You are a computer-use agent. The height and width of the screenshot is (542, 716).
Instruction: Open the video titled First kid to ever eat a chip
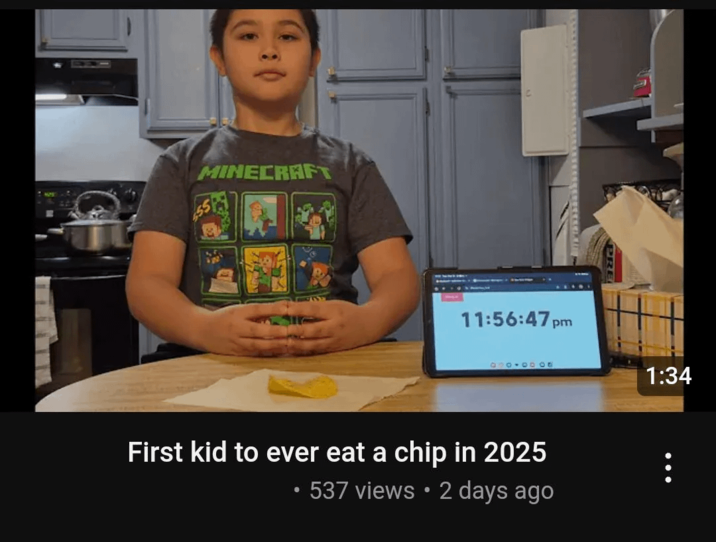pos(337,452)
